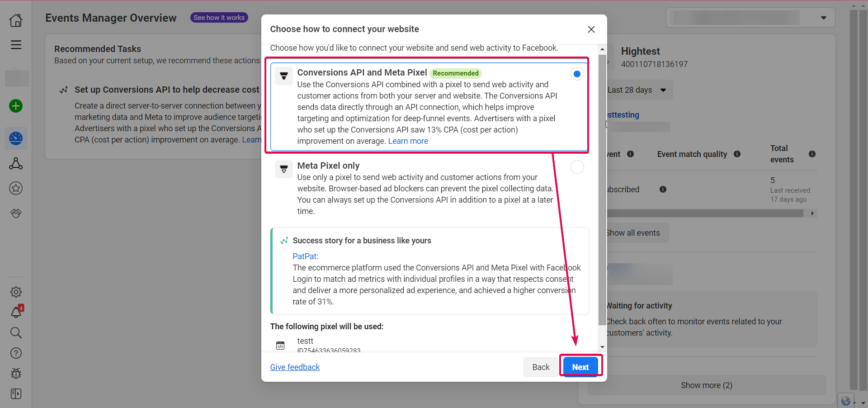Click the sparkle icon beside Success story heading
Screen dimensions: 868x408
coord(284,240)
